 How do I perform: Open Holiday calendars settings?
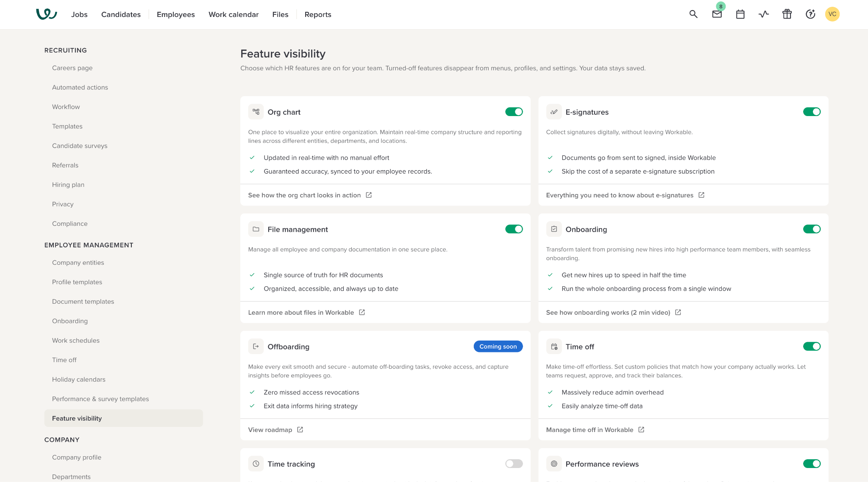pyautogui.click(x=79, y=380)
